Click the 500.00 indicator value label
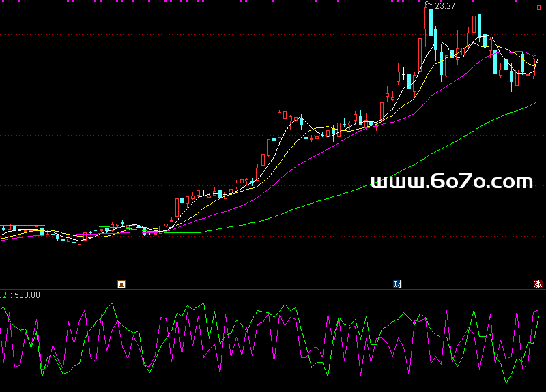The image size is (546, 392). pos(27,295)
